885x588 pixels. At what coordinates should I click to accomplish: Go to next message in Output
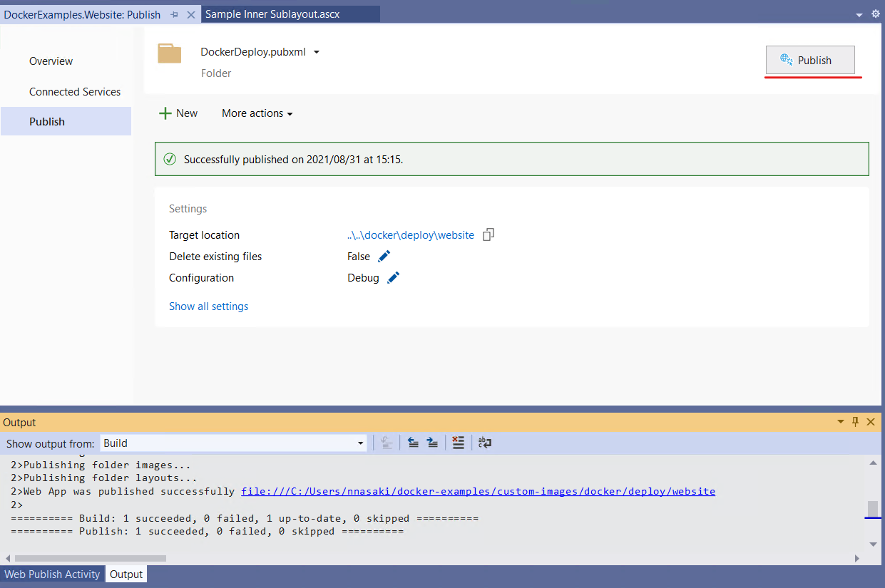[x=432, y=443]
